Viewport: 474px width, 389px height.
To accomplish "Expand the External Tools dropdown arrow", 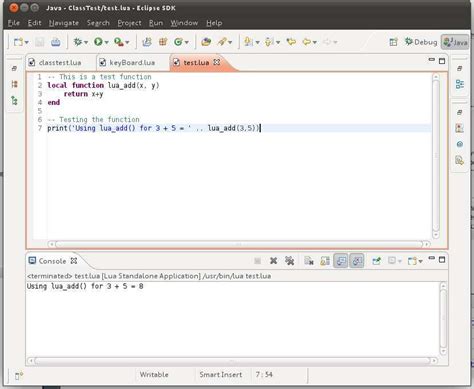I will [127, 42].
